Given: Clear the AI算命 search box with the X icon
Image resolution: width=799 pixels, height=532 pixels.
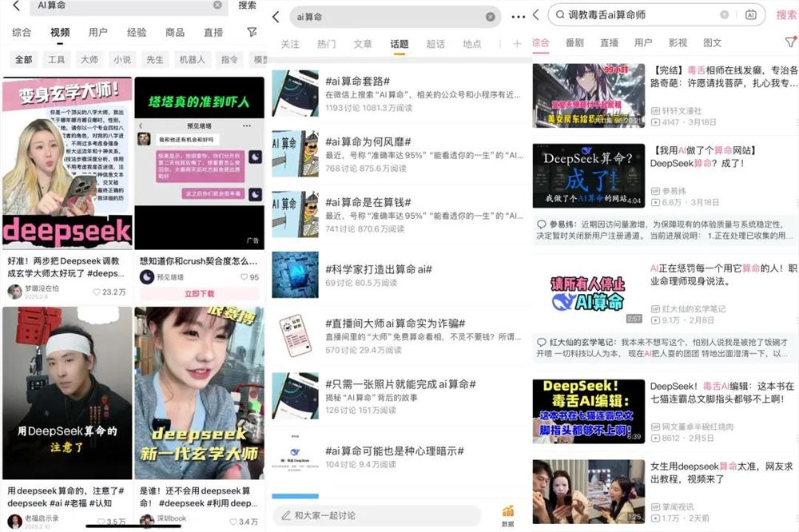Looking at the screenshot, I should [x=217, y=7].
